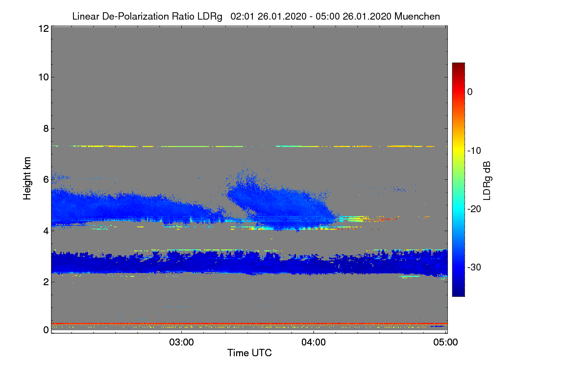The image size is (588, 392).
Task: Click the 4 km height tick label
Action: (x=45, y=230)
